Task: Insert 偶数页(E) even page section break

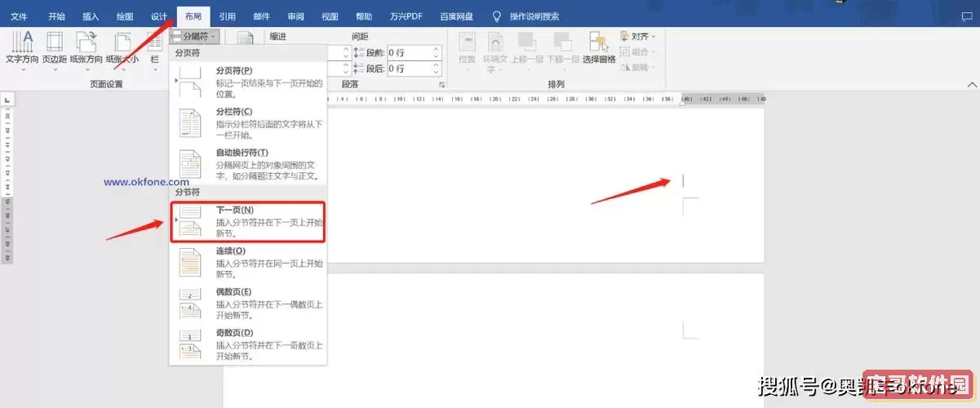Action: point(249,303)
